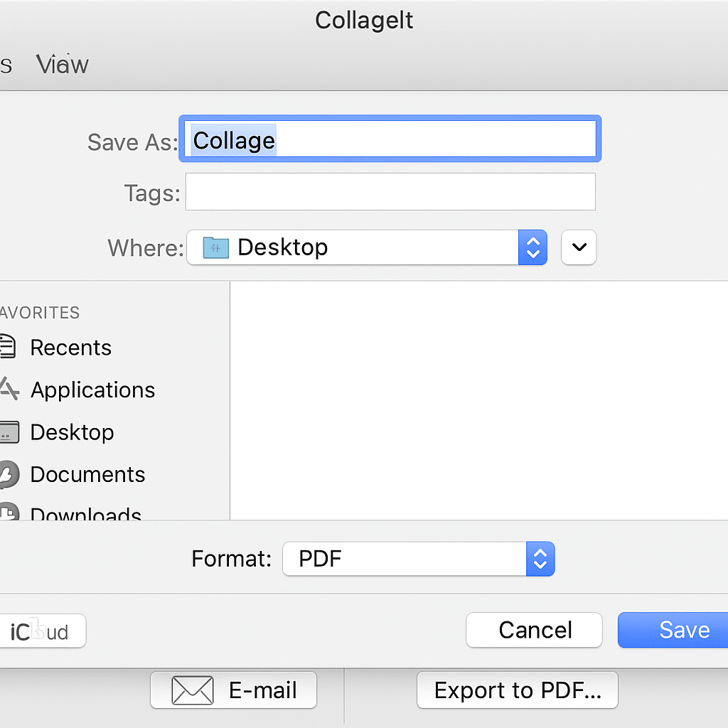Viewport: 728px width, 728px height.
Task: Click inside the Save As text field
Action: [390, 140]
